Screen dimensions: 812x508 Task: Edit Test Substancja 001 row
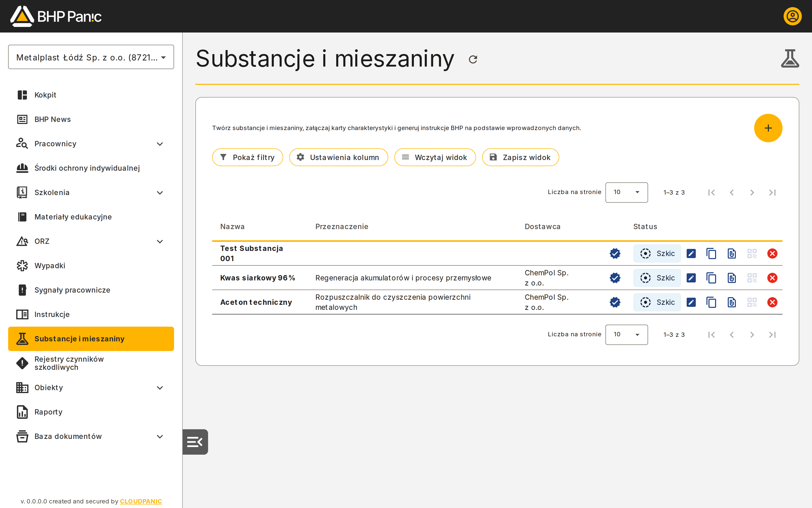point(691,253)
